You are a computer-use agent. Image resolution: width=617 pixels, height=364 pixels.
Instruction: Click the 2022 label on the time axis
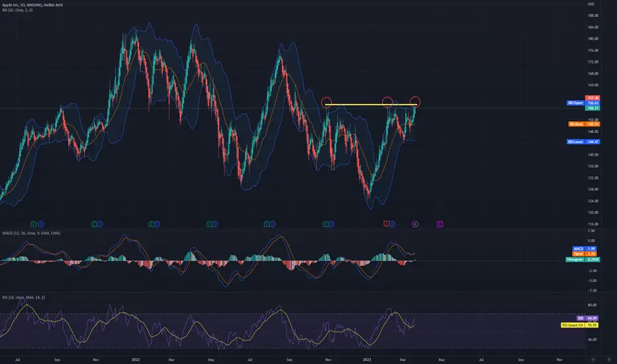[135, 359]
